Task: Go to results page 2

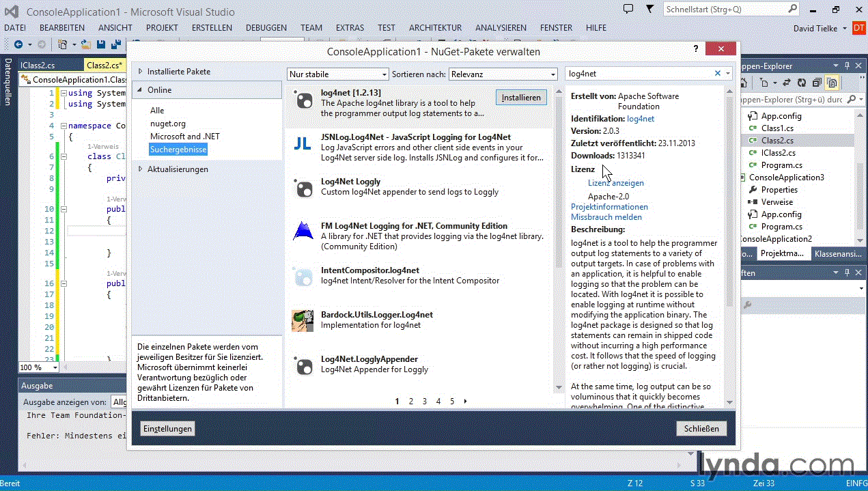Action: point(411,402)
